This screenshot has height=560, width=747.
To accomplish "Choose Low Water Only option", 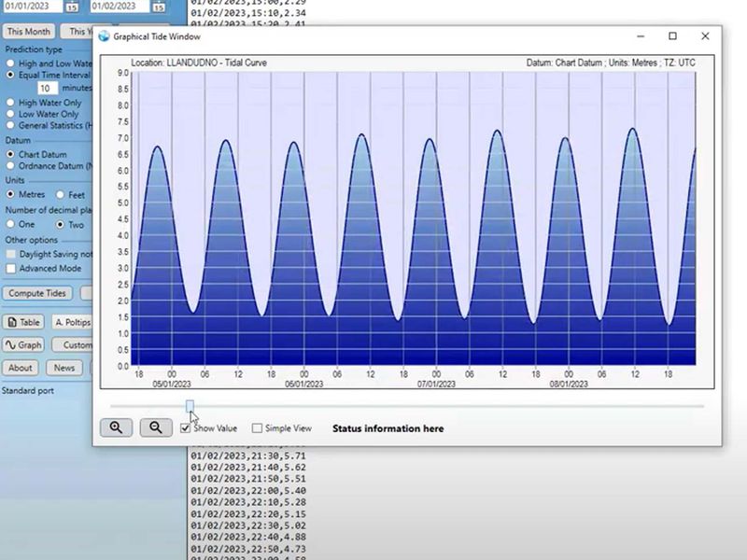I will pos(10,114).
